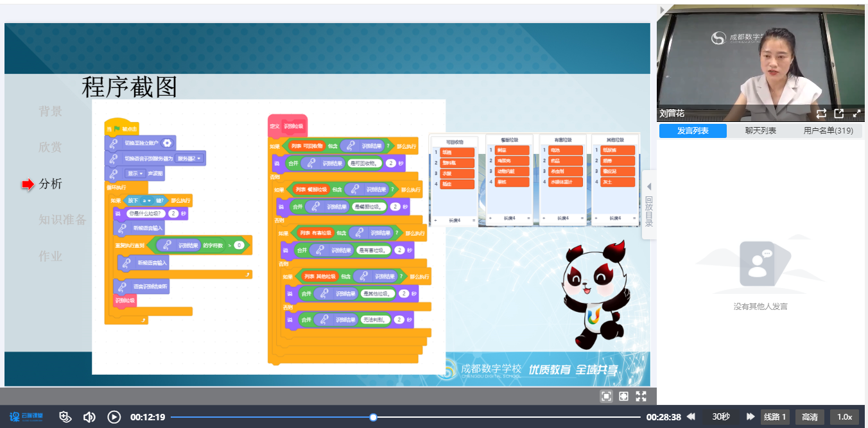Expand the teacher camera to fullscreen
Image resolution: width=868 pixels, height=428 pixels.
point(856,114)
